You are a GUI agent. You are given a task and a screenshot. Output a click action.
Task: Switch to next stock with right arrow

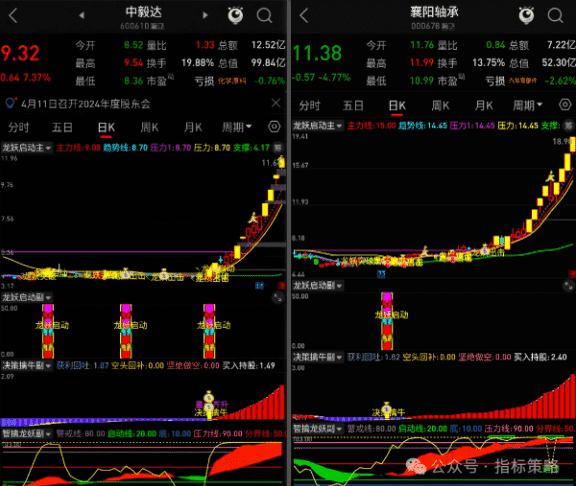point(205,15)
